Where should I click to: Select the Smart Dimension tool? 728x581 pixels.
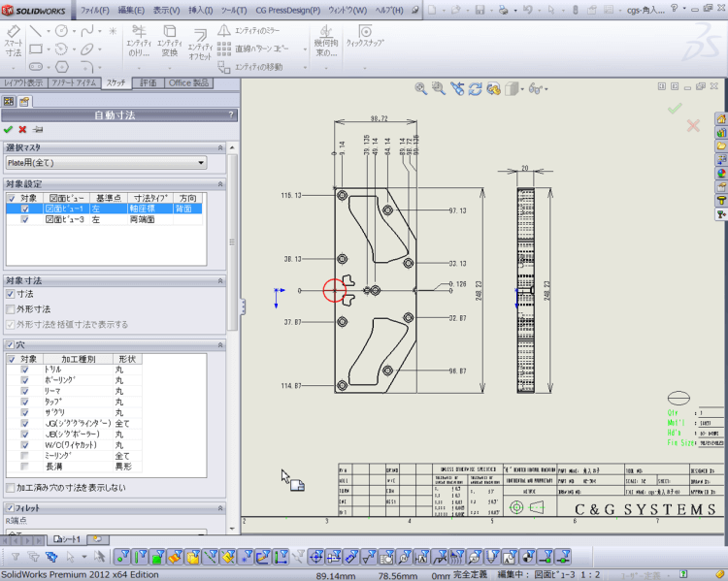point(13,41)
